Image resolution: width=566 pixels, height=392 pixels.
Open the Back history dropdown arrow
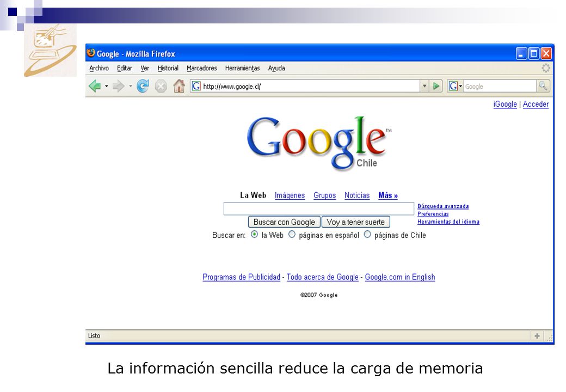107,86
